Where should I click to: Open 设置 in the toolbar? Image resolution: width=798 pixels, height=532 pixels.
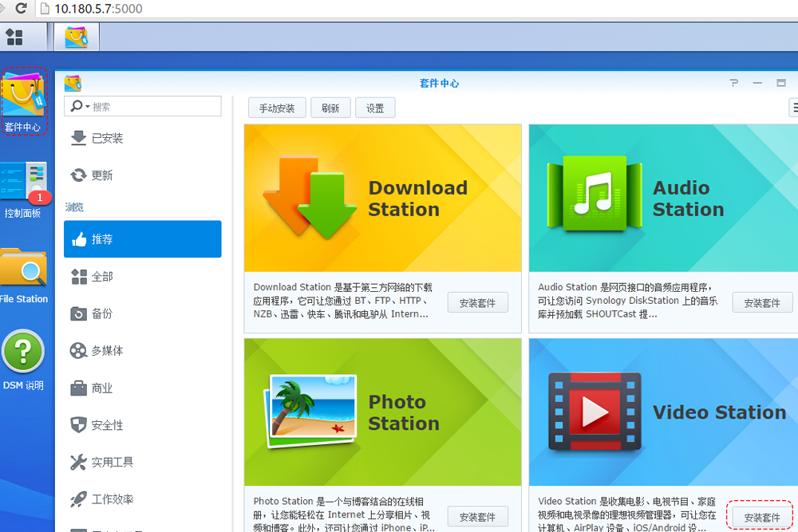click(375, 108)
